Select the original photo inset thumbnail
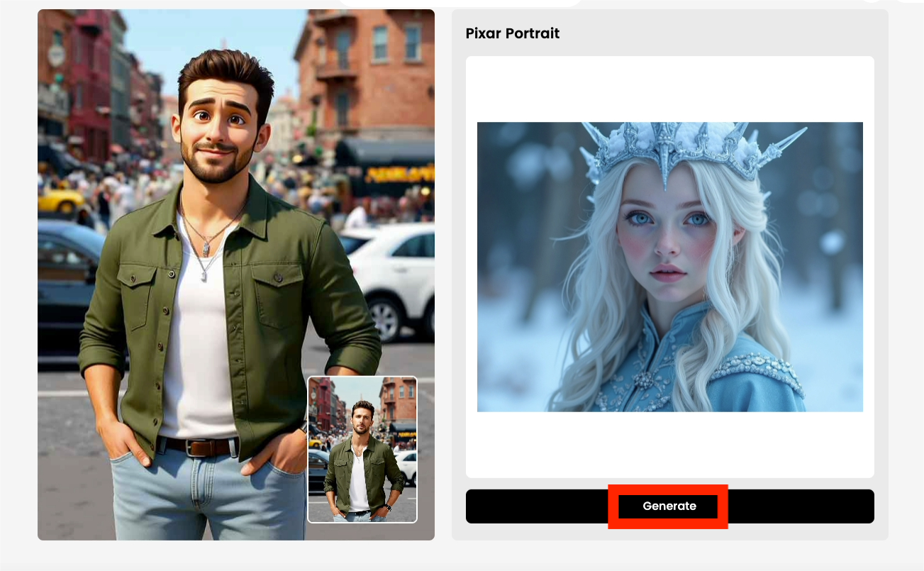 [362, 450]
